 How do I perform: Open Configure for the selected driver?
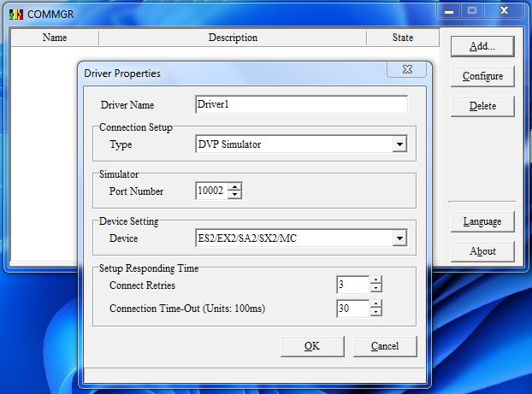click(x=482, y=76)
